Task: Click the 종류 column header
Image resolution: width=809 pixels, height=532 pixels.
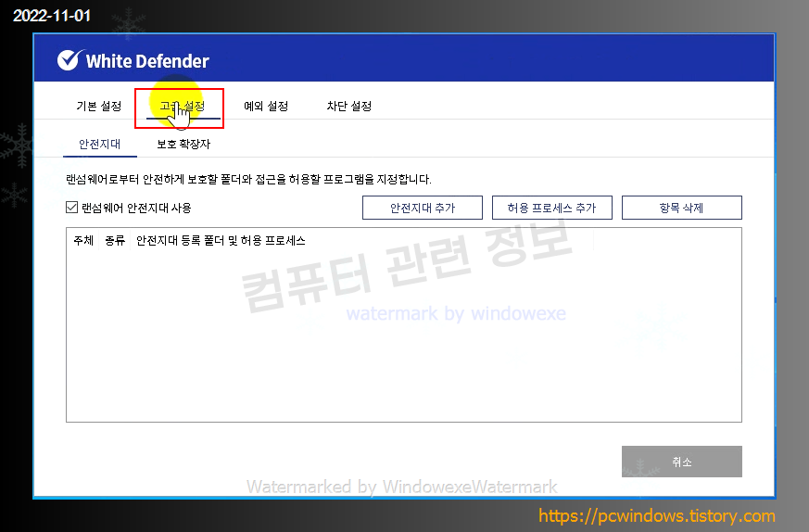Action: point(115,240)
